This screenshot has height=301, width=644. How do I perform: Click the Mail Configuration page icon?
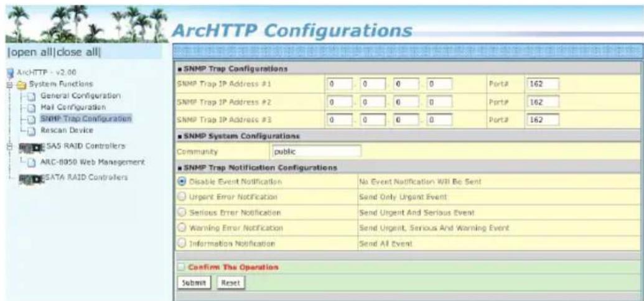(32, 107)
